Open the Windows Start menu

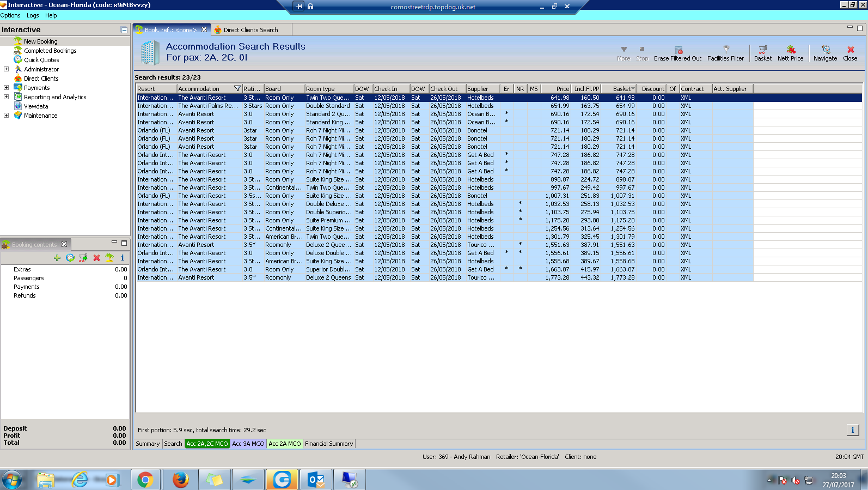coord(12,480)
